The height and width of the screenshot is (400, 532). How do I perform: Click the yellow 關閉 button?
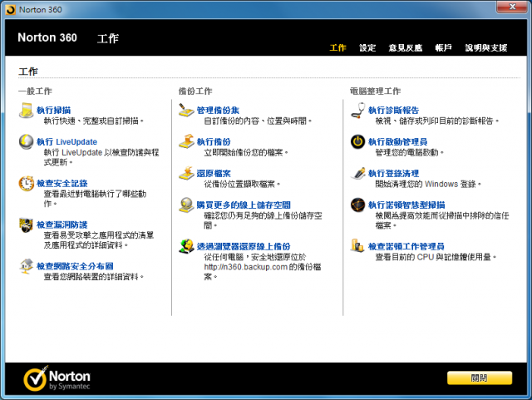pyautogui.click(x=480, y=378)
